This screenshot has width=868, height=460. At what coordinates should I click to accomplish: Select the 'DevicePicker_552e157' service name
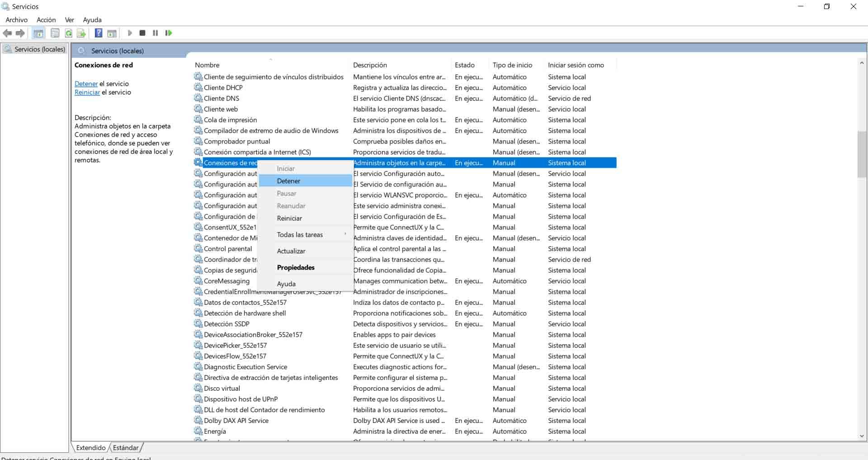(x=235, y=345)
